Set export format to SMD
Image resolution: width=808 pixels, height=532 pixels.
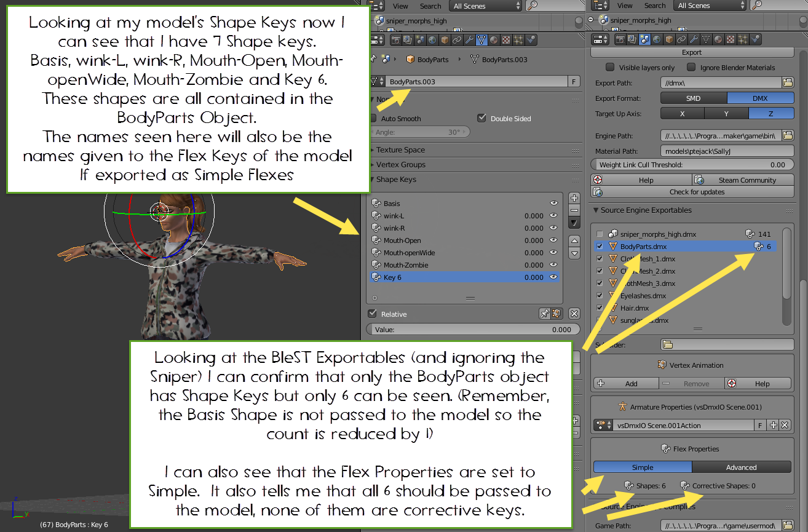click(x=694, y=98)
